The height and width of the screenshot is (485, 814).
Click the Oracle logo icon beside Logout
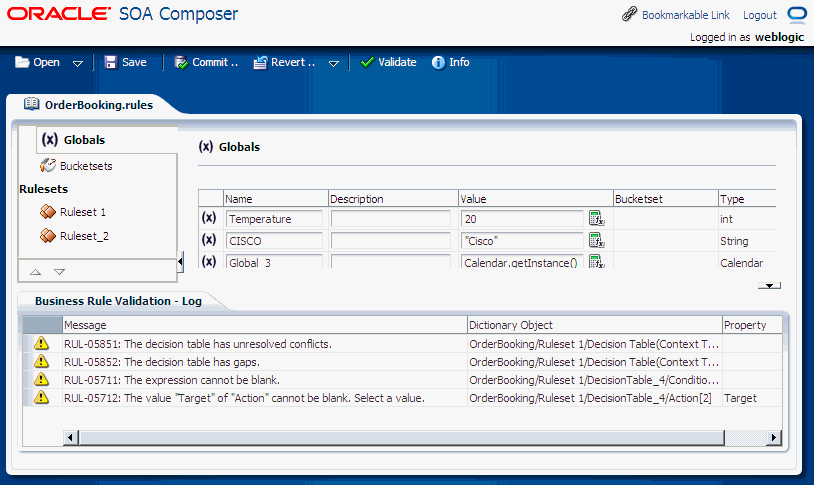[796, 15]
